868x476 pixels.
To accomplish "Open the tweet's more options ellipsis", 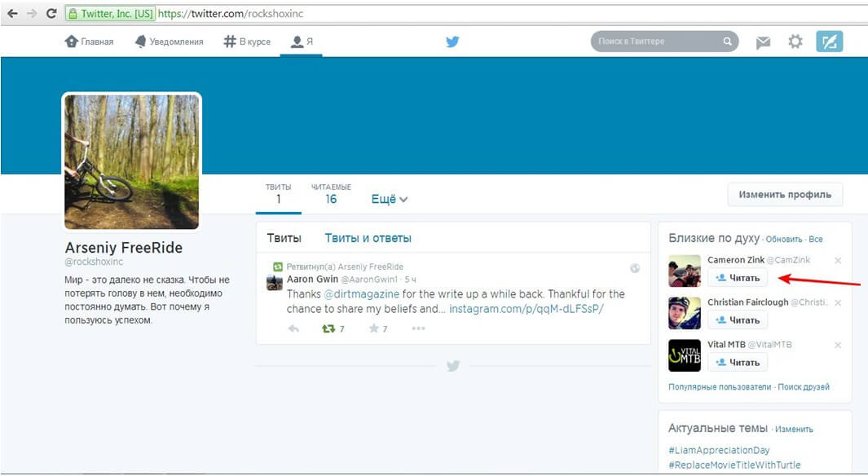I will click(x=418, y=328).
